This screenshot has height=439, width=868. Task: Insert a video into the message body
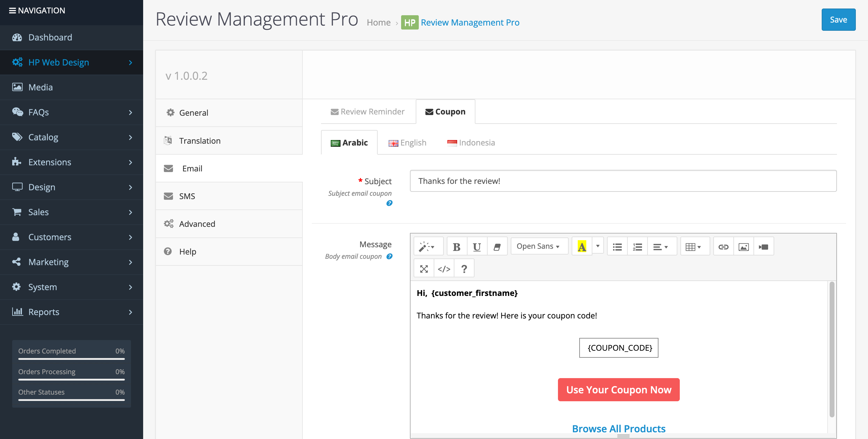763,246
